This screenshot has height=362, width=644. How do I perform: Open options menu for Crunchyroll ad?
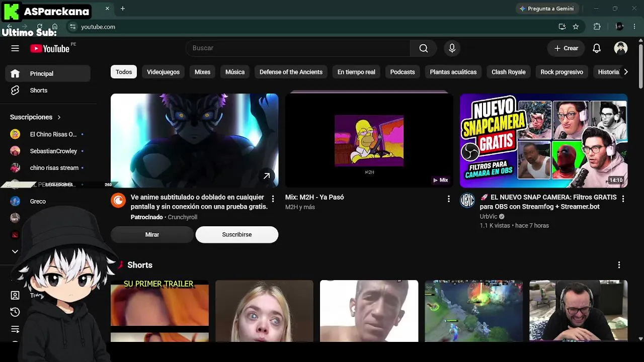pyautogui.click(x=273, y=199)
